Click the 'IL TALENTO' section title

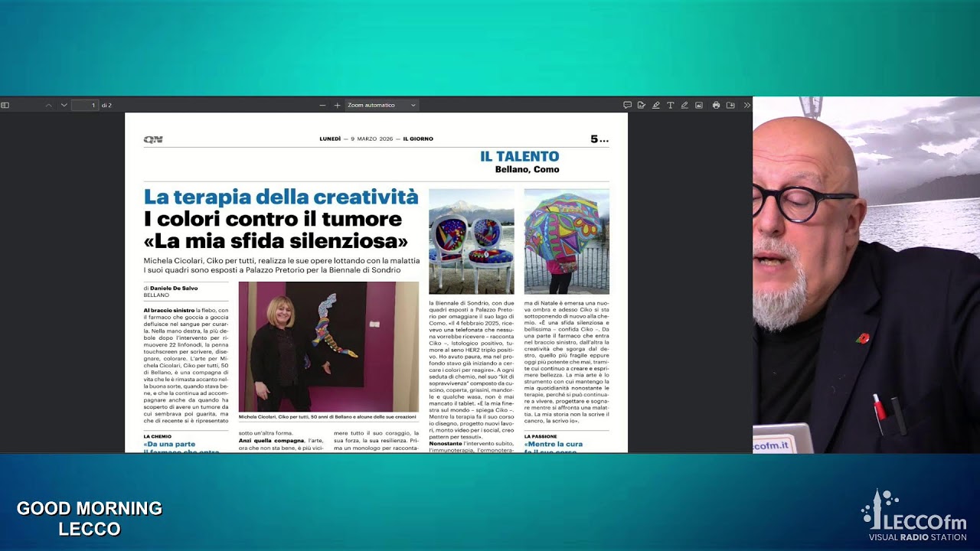pyautogui.click(x=520, y=156)
